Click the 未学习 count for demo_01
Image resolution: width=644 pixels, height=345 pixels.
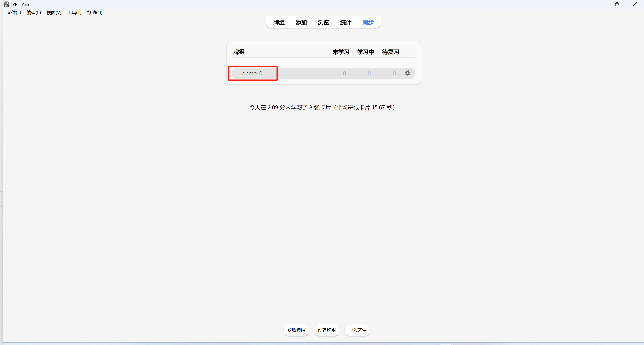coord(344,73)
